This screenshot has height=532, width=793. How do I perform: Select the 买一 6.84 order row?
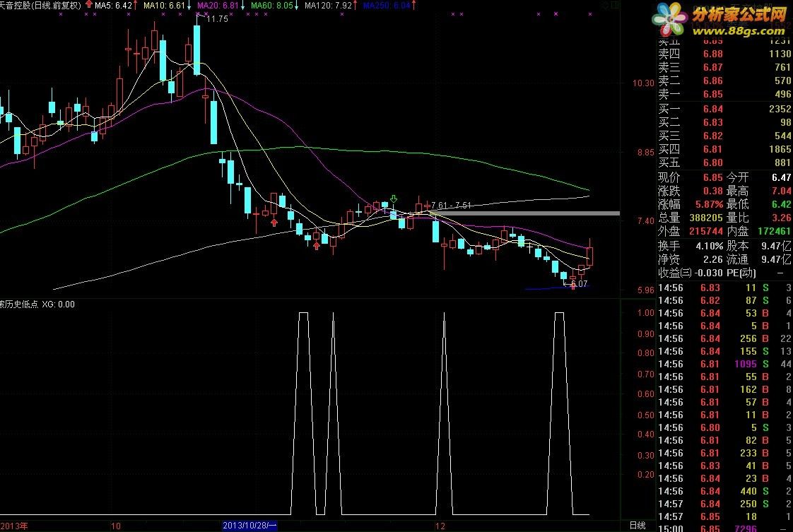pyautogui.click(x=724, y=109)
